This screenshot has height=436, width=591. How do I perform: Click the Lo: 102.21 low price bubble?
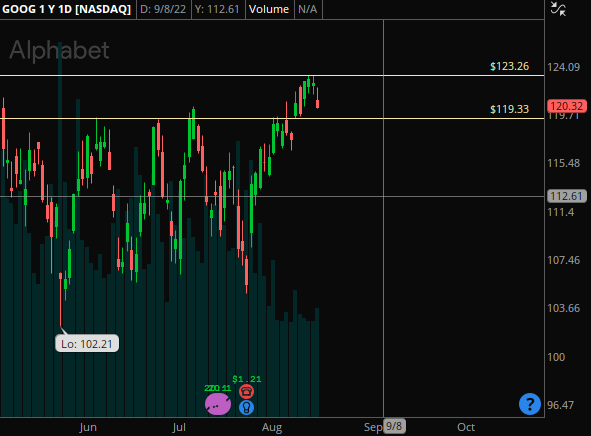coord(87,344)
